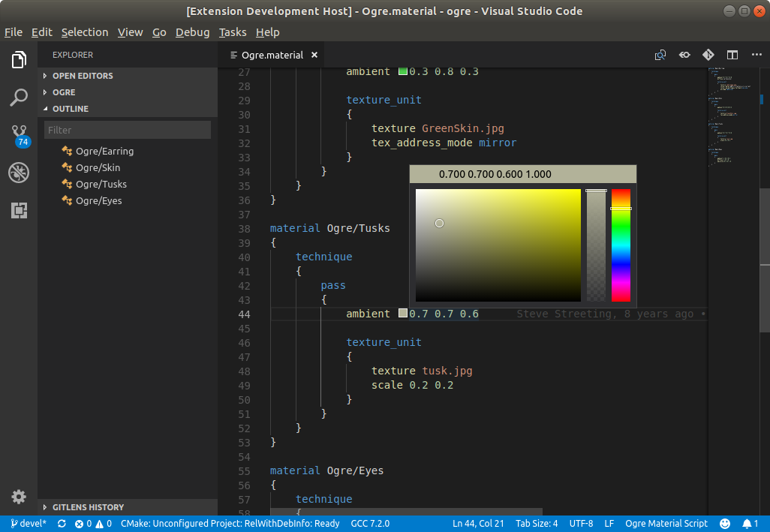Click in the saturation-brightness color box
The height and width of the screenshot is (532, 770).
pos(498,245)
